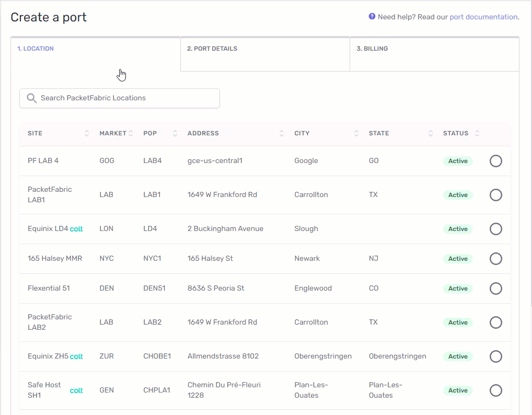Switch to the Port Details tab

pyautogui.click(x=212, y=48)
